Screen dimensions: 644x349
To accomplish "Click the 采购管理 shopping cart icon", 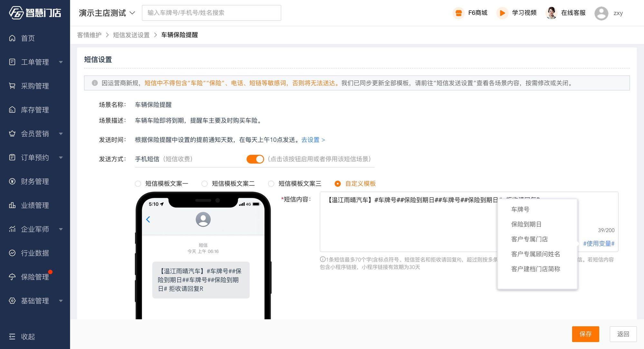I will coord(12,86).
